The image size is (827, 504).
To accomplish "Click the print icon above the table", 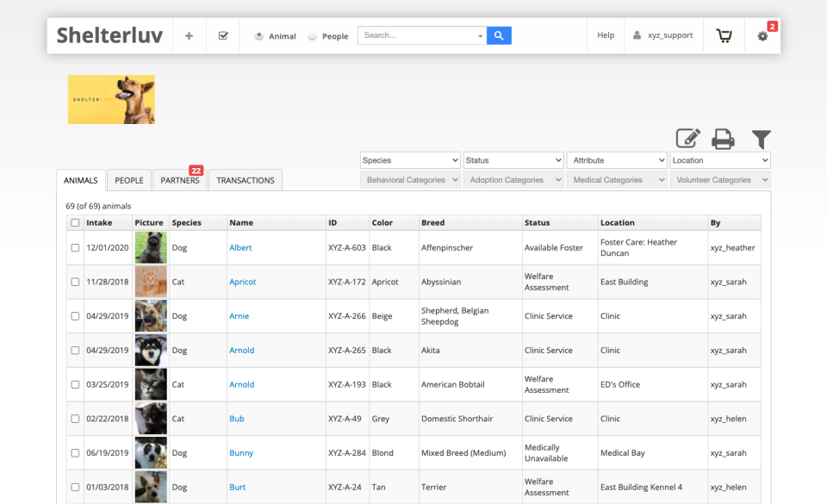I will pyautogui.click(x=723, y=139).
